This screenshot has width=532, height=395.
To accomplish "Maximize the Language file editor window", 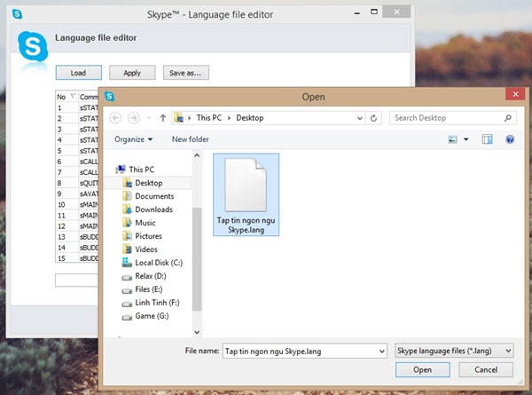I will [x=374, y=12].
